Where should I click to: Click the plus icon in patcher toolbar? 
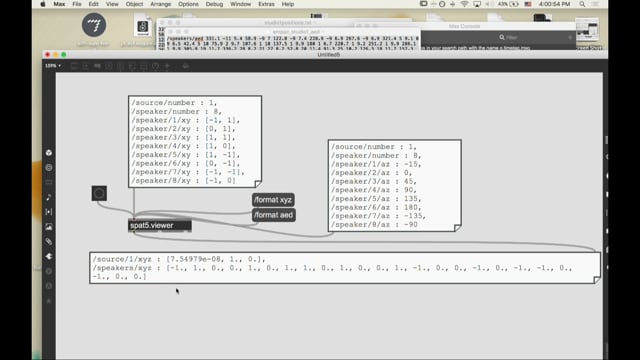(167, 66)
